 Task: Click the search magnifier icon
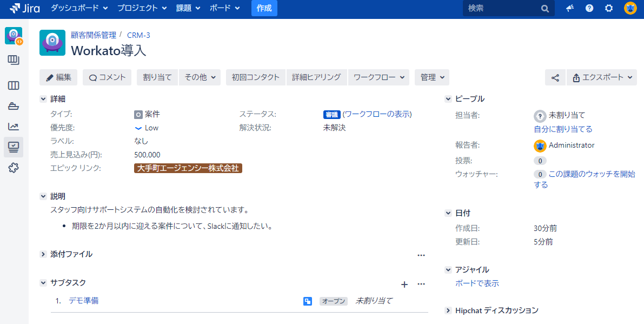(545, 9)
